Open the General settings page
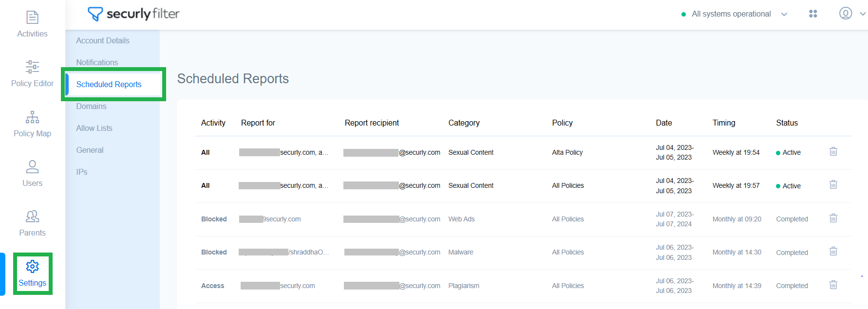Image resolution: width=868 pixels, height=309 pixels. pos(90,150)
